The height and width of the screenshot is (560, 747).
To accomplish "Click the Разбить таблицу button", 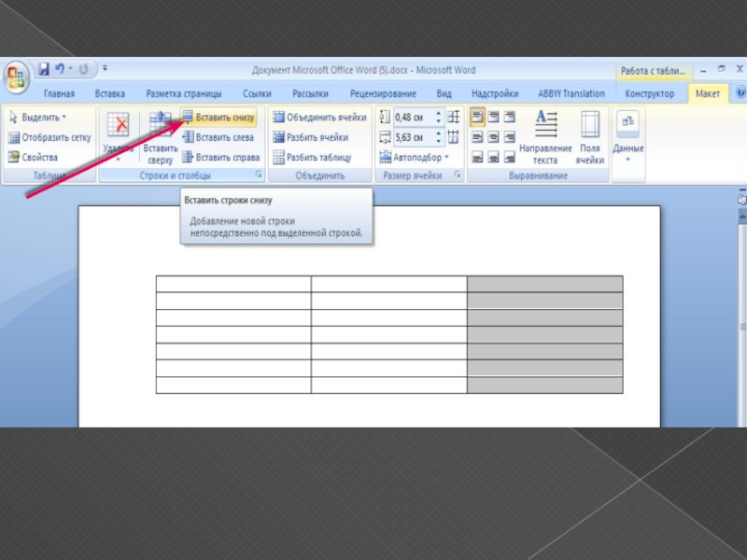I will [312, 158].
